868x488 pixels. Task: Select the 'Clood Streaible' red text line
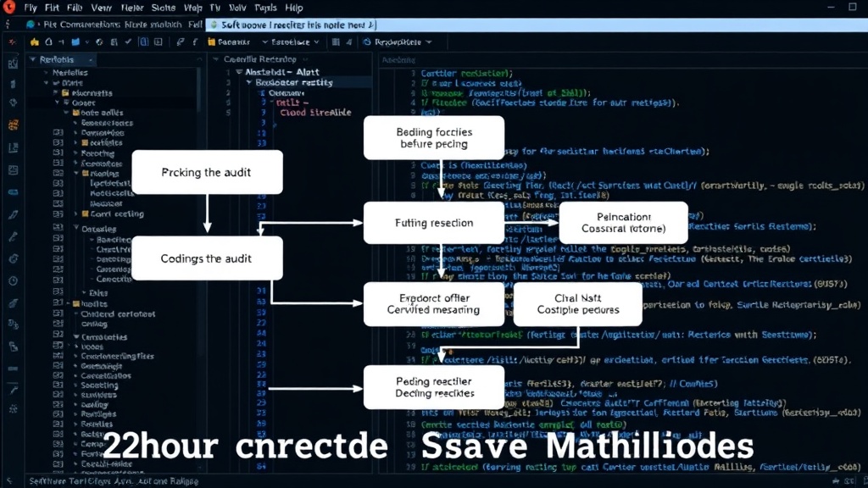click(x=315, y=113)
